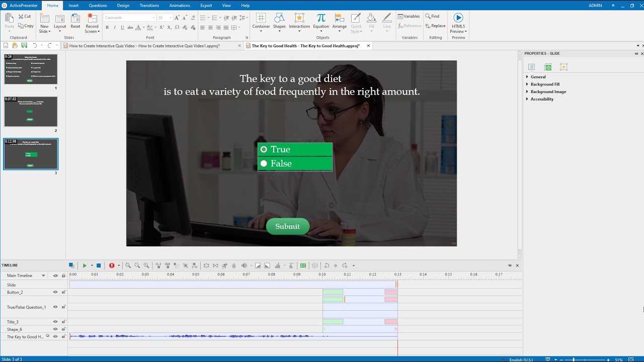Open the Main Timeline dropdown
The width and height of the screenshot is (644, 362).
tap(43, 276)
